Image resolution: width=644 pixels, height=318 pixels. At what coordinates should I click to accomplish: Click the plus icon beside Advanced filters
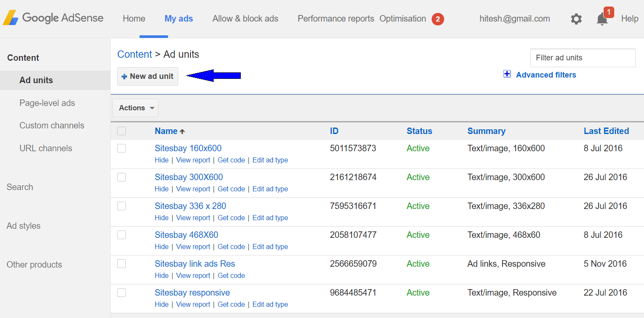[507, 74]
